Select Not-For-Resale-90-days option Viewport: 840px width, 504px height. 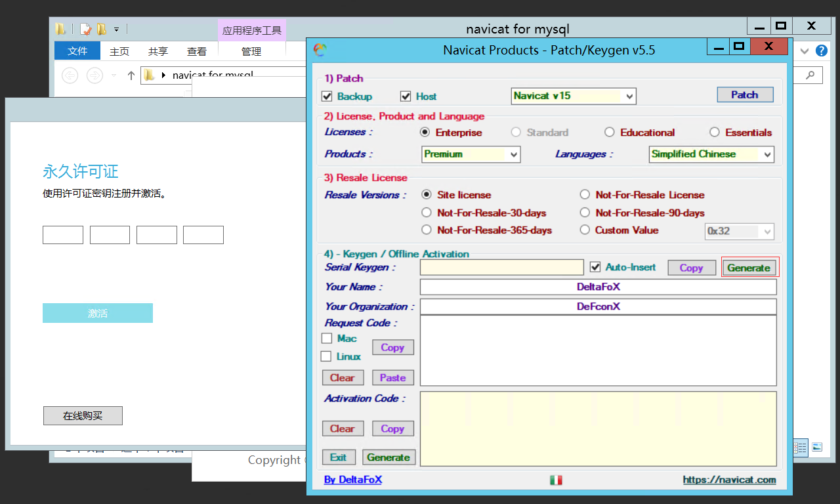click(585, 213)
